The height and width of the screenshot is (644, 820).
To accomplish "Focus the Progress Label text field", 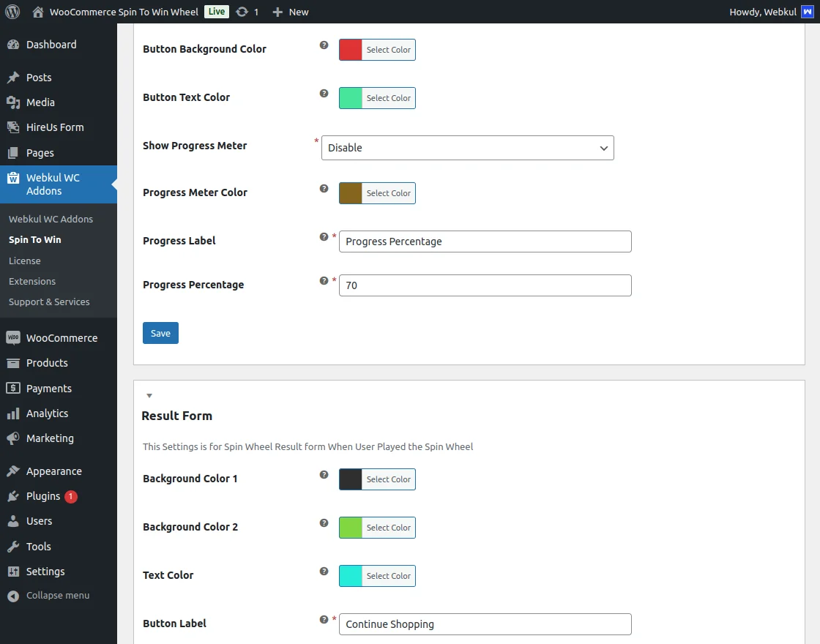I will tap(485, 241).
